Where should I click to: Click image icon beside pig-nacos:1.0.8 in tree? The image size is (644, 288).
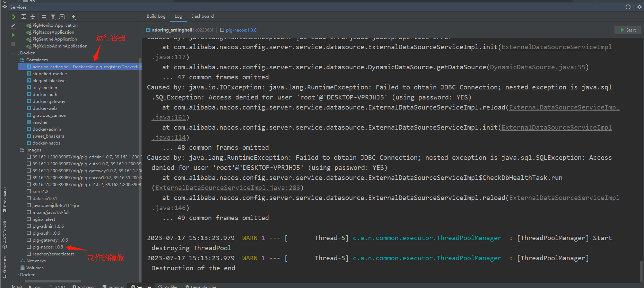[29, 247]
